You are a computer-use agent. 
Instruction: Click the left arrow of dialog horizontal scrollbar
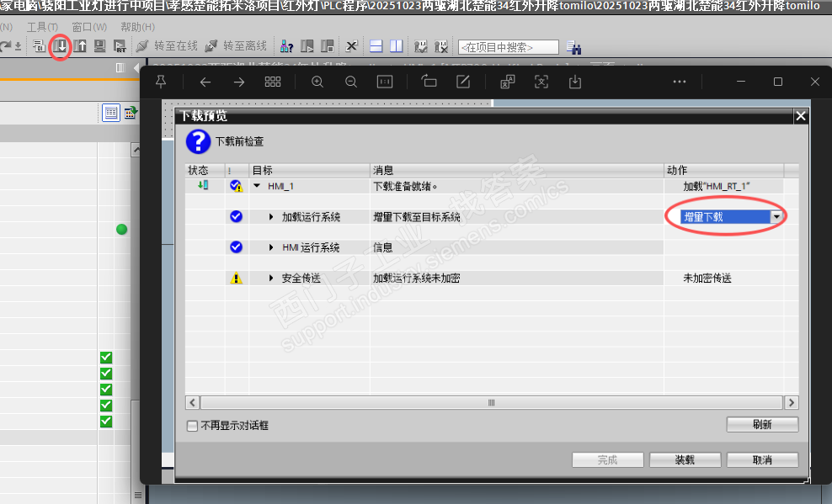192,403
